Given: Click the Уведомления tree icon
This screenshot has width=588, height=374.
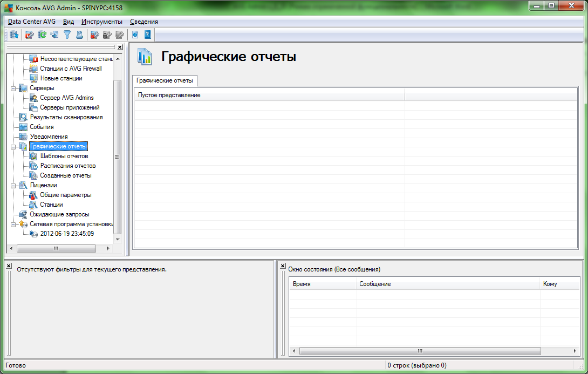Looking at the screenshot, I should (x=23, y=137).
